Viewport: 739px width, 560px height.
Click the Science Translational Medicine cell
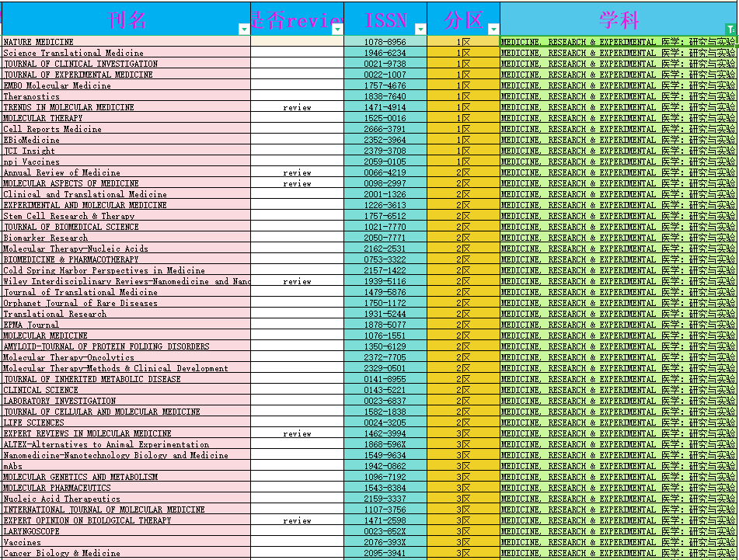click(127, 53)
